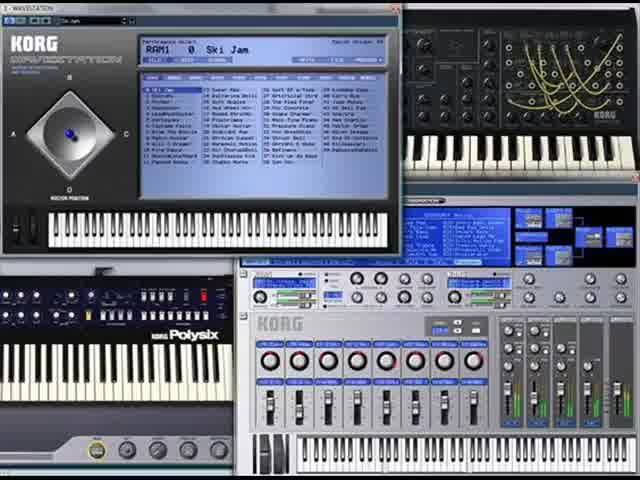640x480 pixels.
Task: Toggle the first white switch in Polysix upper row
Action: 144,297
